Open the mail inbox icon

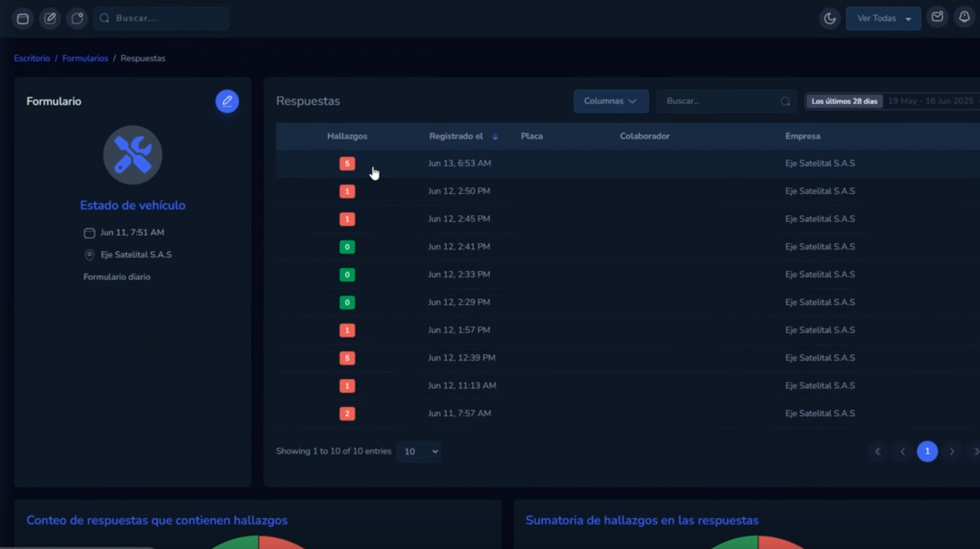[937, 17]
